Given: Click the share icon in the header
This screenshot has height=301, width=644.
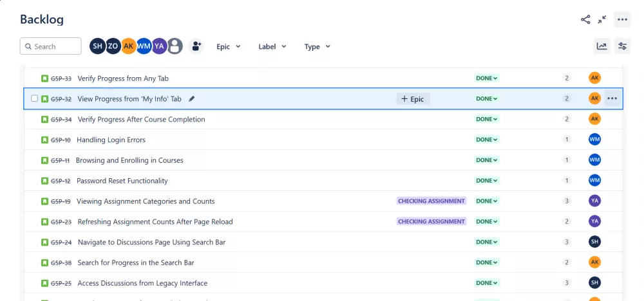Looking at the screenshot, I should tap(585, 19).
